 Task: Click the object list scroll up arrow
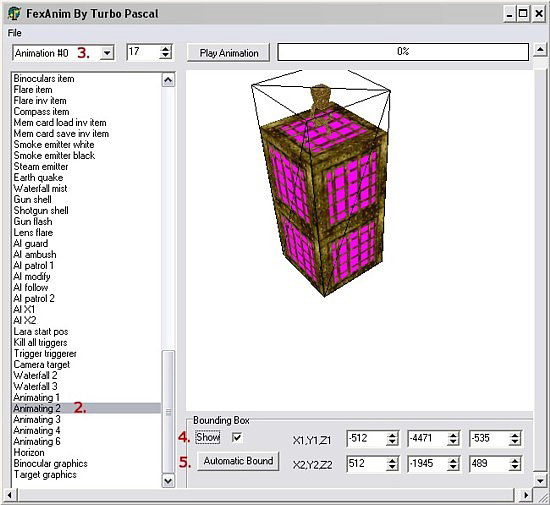pos(168,80)
